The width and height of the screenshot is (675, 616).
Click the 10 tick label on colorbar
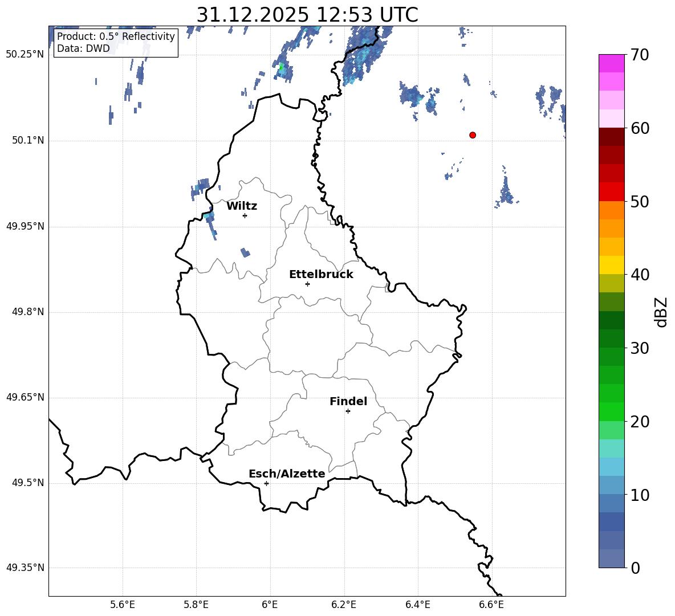click(x=640, y=495)
